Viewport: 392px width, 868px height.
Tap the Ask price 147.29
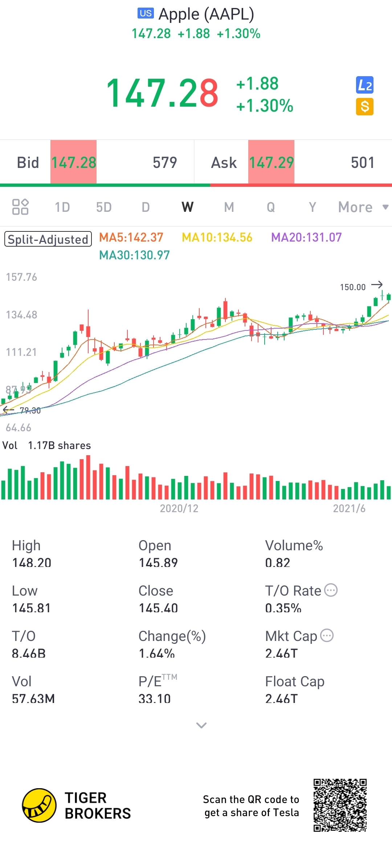pos(271,162)
